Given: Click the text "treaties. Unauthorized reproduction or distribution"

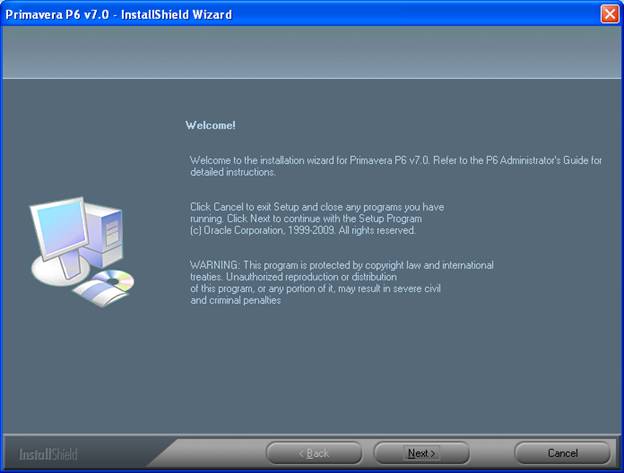Looking at the screenshot, I should click(x=293, y=277).
